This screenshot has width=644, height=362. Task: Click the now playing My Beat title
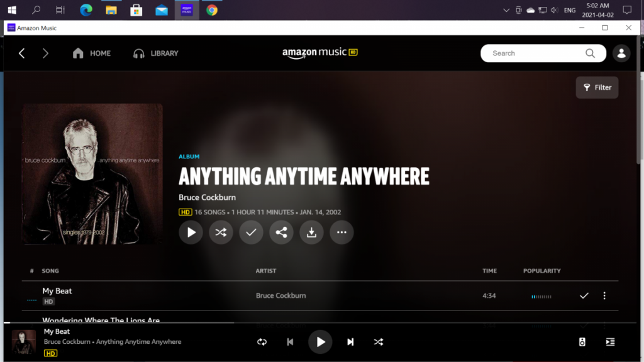click(57, 331)
